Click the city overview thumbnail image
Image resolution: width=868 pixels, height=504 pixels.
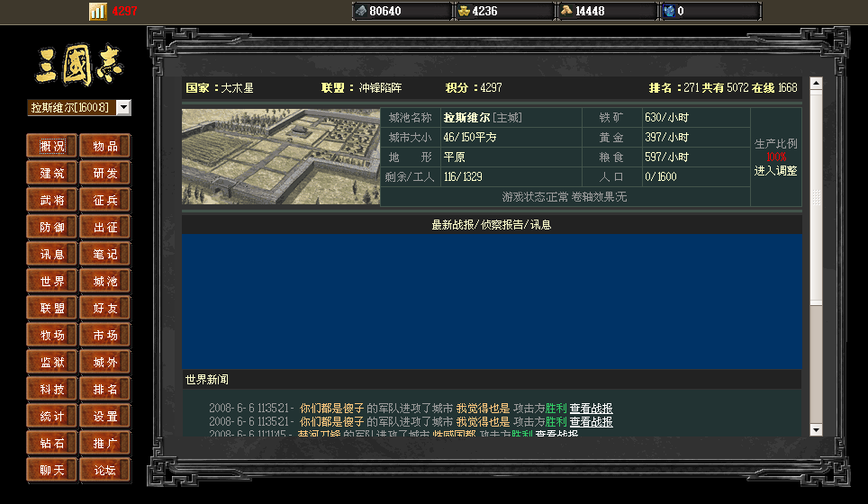click(x=281, y=157)
